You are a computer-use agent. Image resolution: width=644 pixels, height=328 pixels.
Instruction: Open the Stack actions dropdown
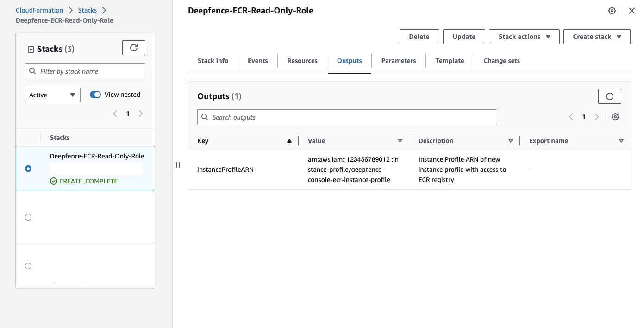524,37
